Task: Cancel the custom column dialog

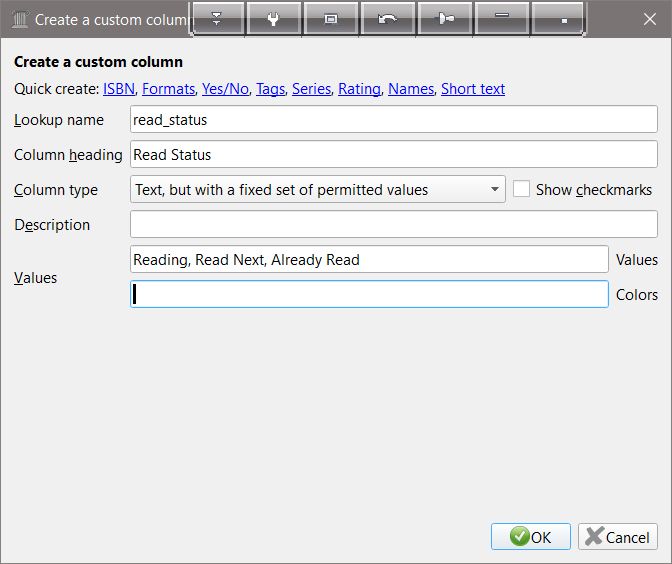Action: pos(618,537)
